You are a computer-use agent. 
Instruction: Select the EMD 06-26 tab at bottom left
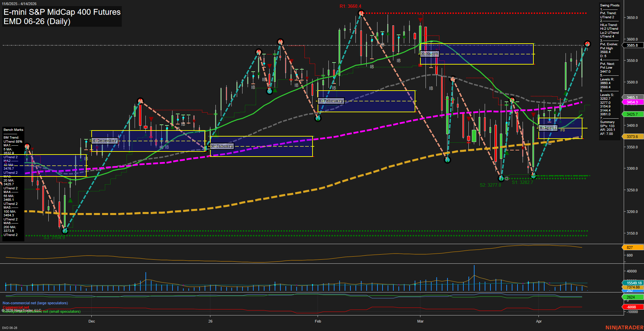point(9,328)
